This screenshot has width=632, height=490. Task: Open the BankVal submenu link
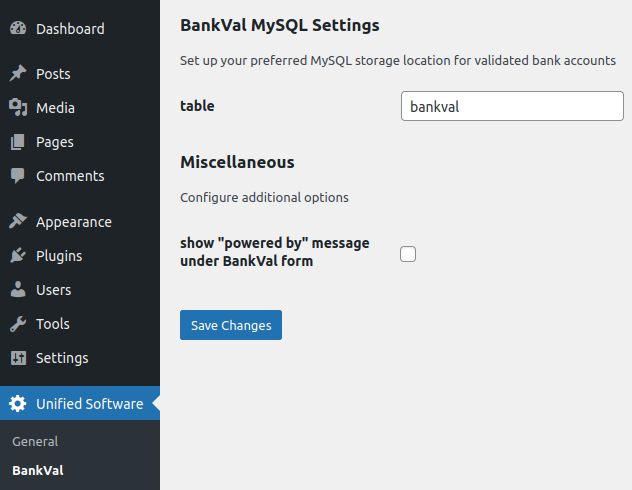pos(38,470)
